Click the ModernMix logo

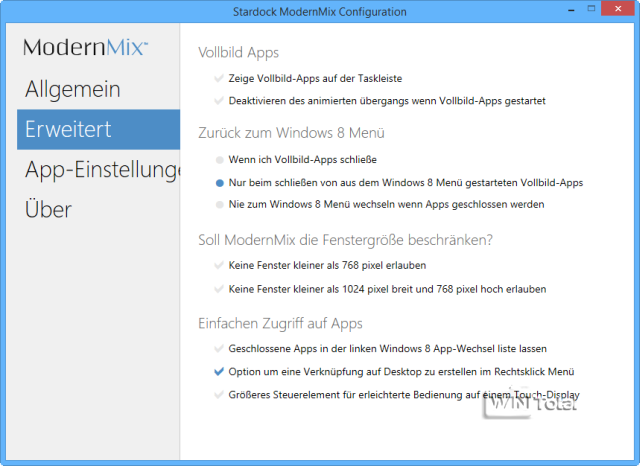click(85, 47)
